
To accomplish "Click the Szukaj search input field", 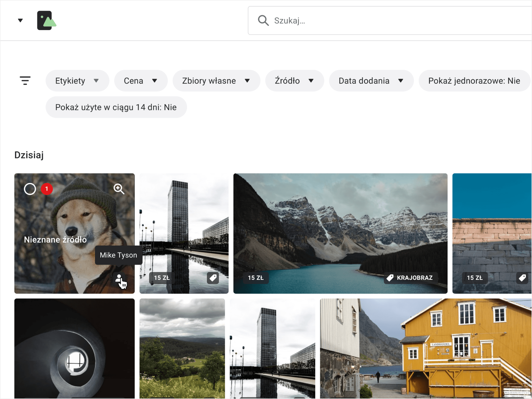I will tap(390, 20).
